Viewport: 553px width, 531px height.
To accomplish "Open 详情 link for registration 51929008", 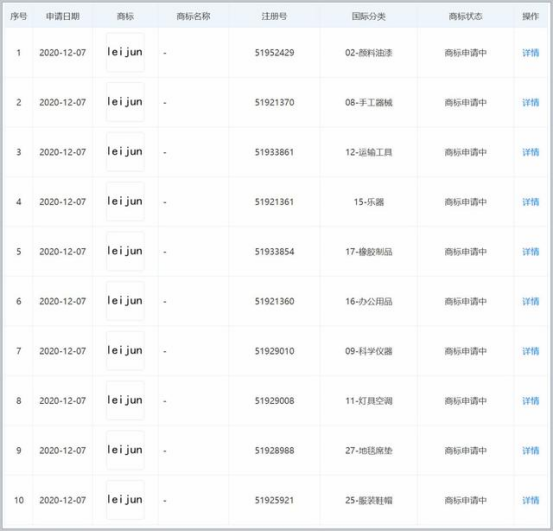I will (x=530, y=401).
